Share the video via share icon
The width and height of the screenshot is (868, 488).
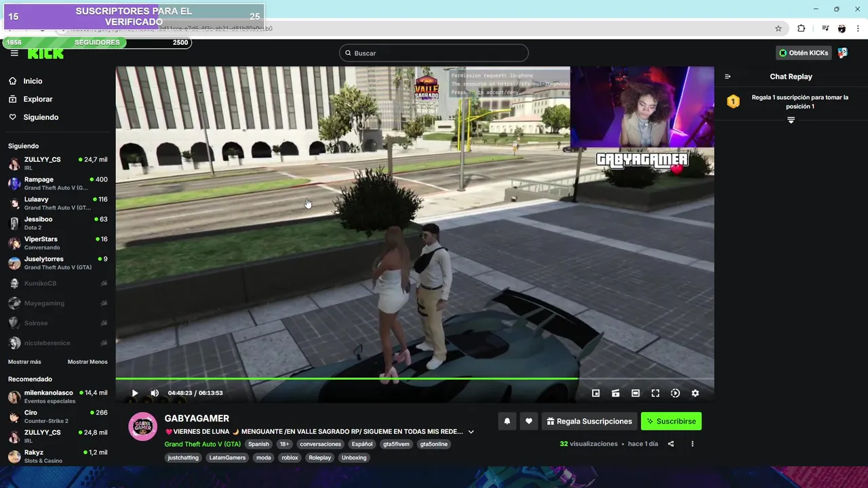671,444
